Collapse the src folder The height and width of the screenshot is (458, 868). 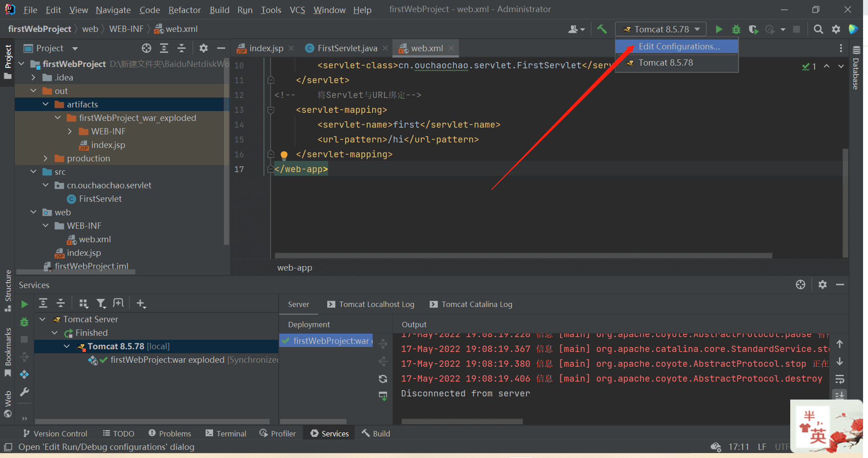(x=33, y=172)
